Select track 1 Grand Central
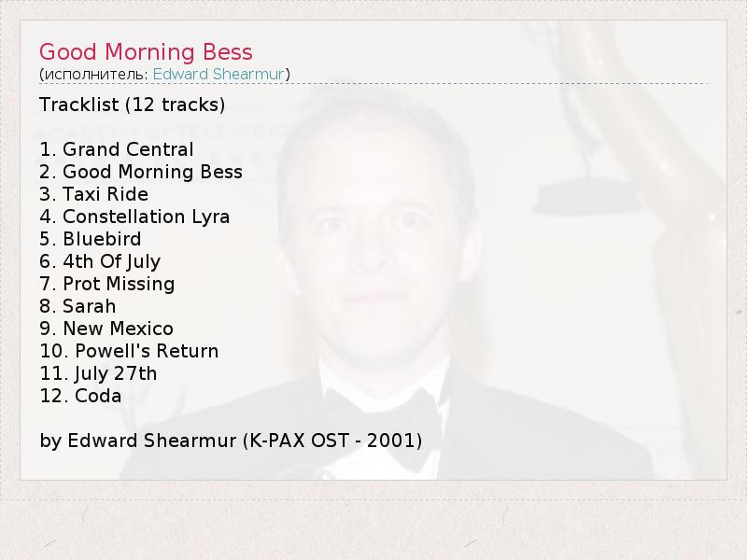Image resolution: width=747 pixels, height=560 pixels. click(x=117, y=149)
